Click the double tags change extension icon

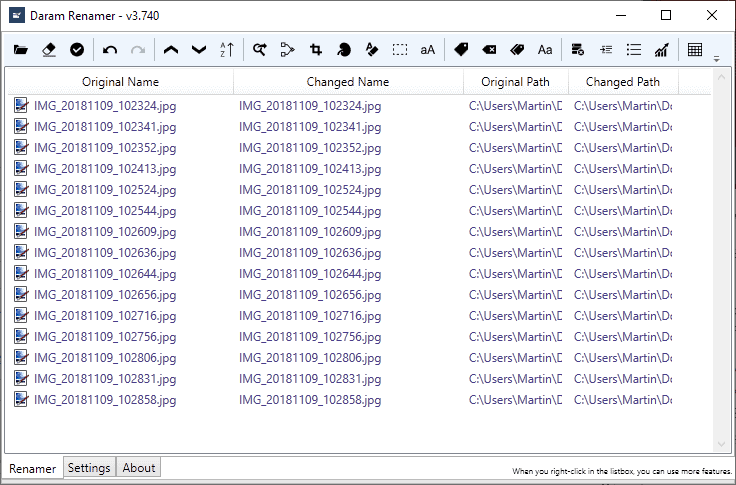coord(517,49)
